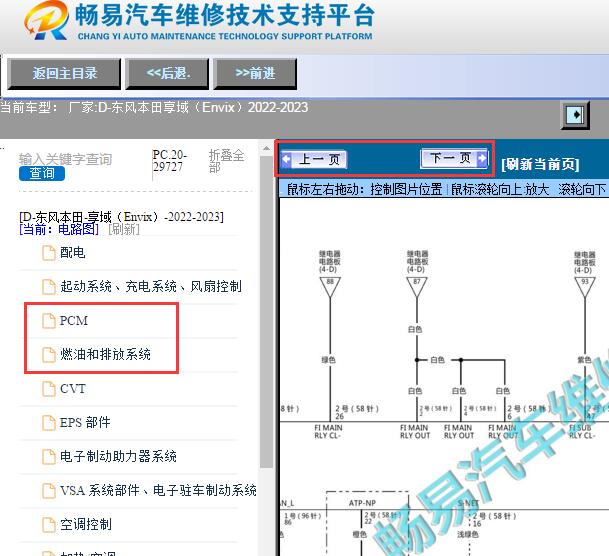The image size is (609, 556).
Task: Click the blue 查询 search button
Action: click(42, 173)
